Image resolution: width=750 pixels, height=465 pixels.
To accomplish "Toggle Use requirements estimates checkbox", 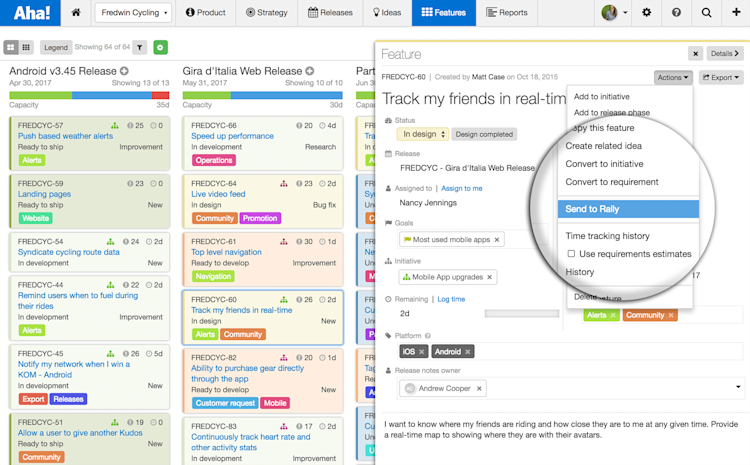I will 571,254.
